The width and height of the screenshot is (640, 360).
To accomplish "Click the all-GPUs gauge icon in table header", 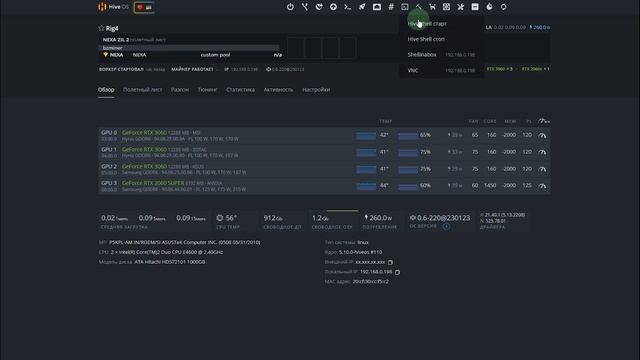I will click(x=543, y=121).
